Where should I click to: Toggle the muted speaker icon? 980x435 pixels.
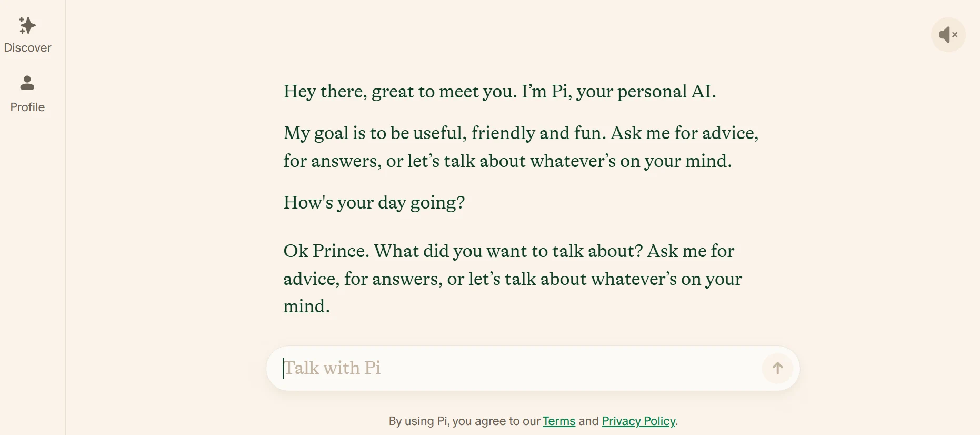point(948,35)
